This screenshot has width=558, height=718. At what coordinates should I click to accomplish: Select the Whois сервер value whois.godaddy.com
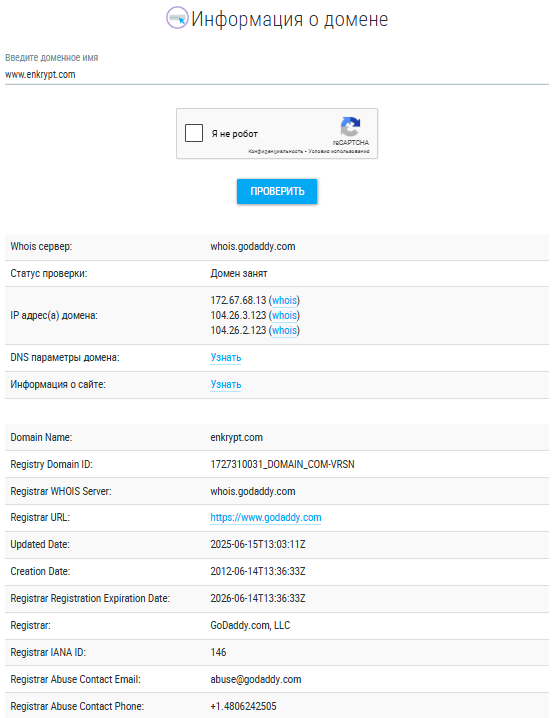253,246
